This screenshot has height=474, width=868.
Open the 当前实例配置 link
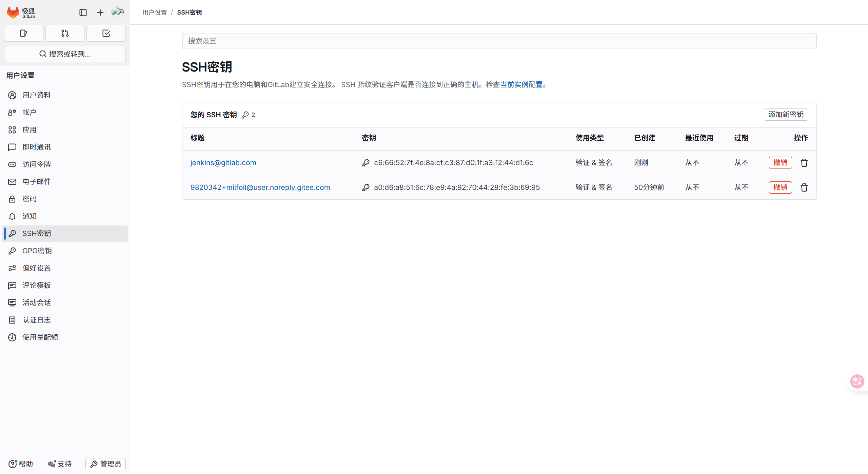(x=521, y=84)
